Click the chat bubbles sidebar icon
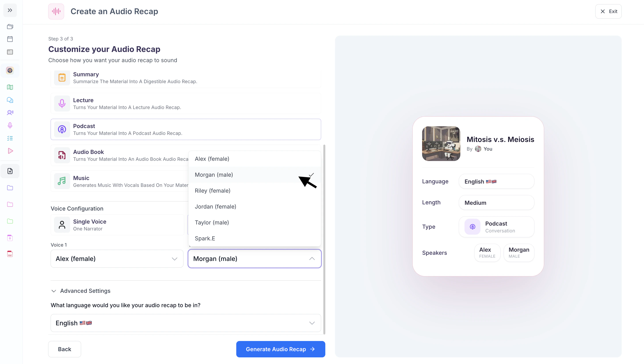644x364 pixels. tap(10, 100)
